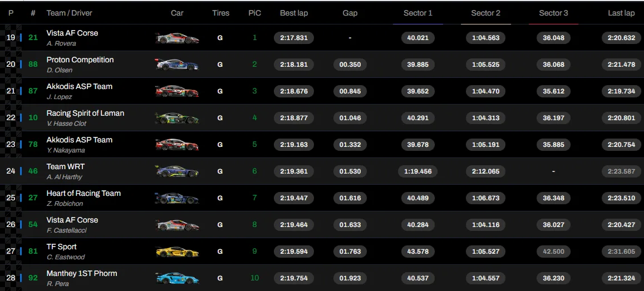644x291 pixels.
Task: Click the Heart of Racing Team car image
Action: (176, 198)
